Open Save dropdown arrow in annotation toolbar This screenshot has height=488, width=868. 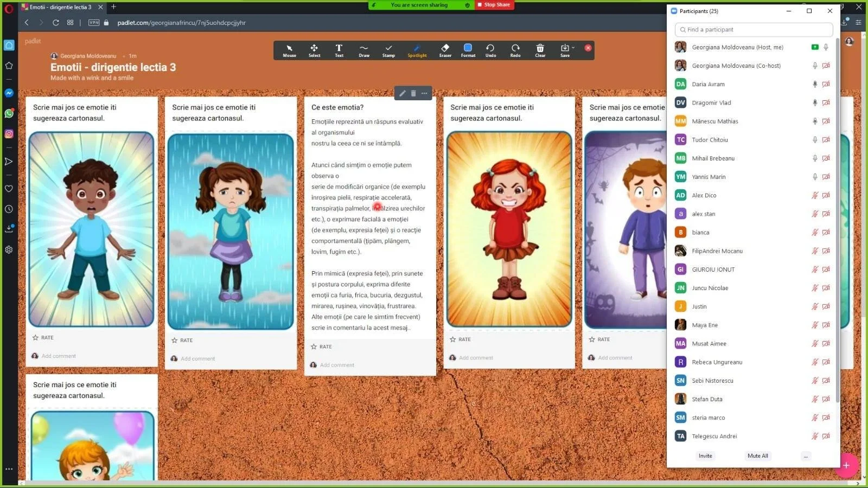tap(573, 48)
